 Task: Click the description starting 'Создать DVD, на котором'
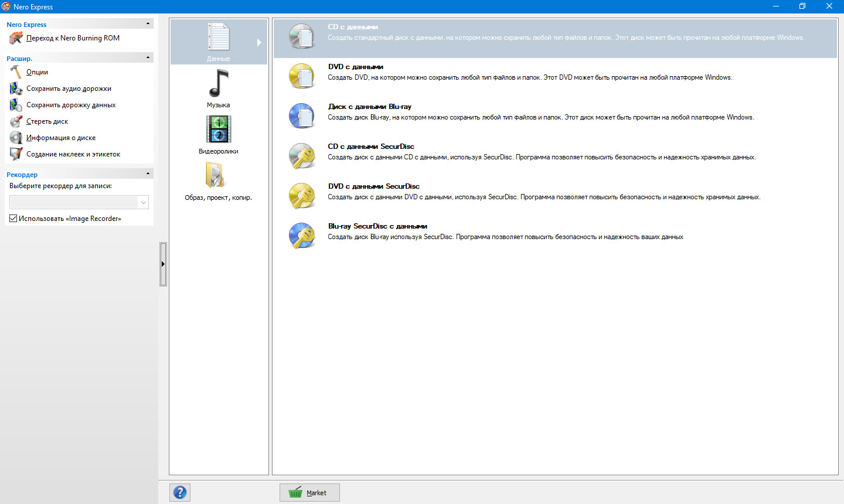coord(530,77)
